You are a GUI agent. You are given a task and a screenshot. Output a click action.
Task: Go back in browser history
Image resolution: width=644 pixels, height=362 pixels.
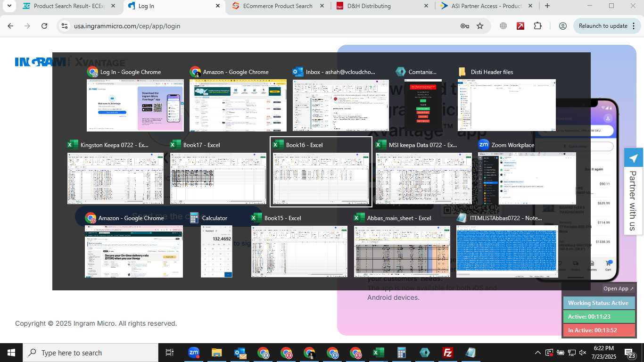[x=10, y=26]
